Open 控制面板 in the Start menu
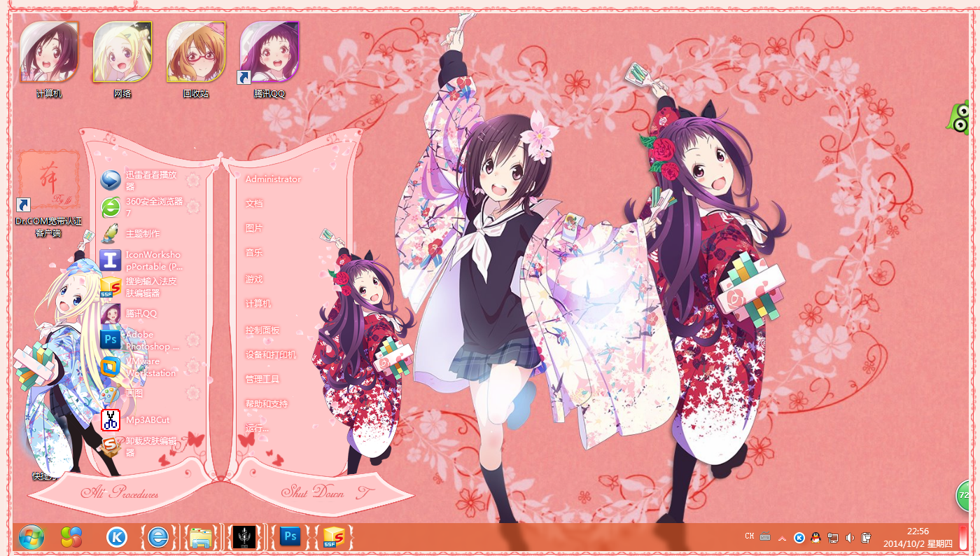 tap(262, 330)
